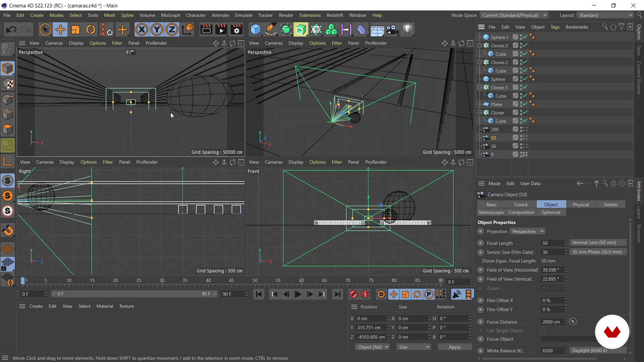Image resolution: width=644 pixels, height=362 pixels.
Task: Open the Normal Lens (50 mm) preset dropdown
Action: pyautogui.click(x=598, y=243)
